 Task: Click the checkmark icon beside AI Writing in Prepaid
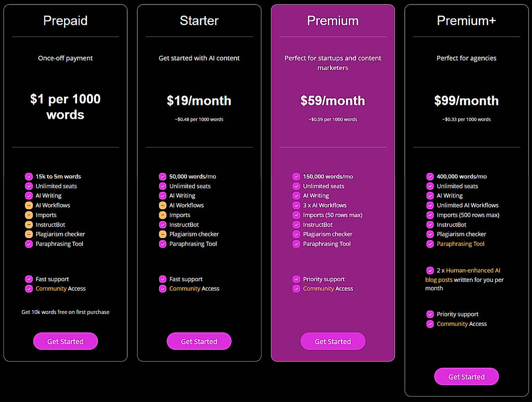[28, 195]
